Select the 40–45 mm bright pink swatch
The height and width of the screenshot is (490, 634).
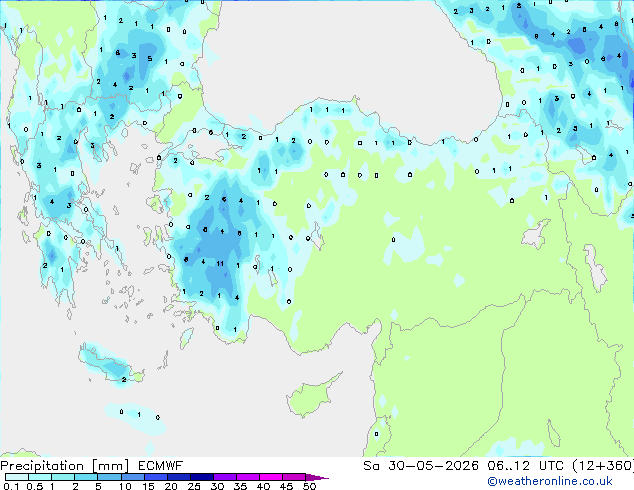tap(271, 477)
